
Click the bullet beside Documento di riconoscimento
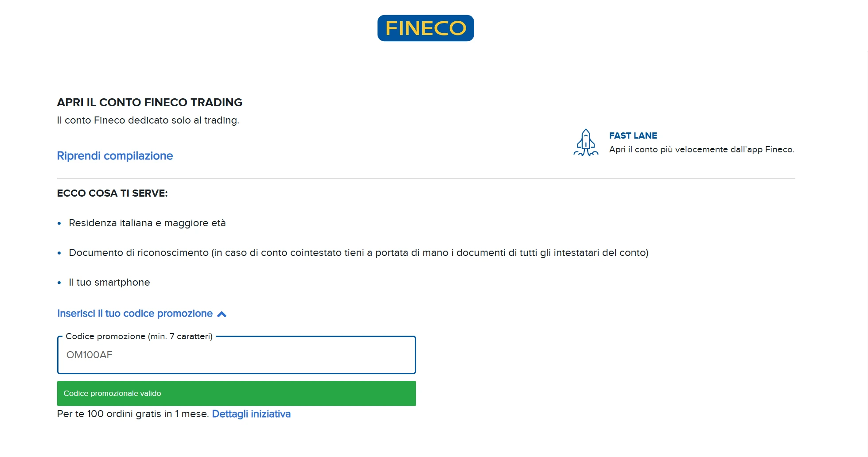click(59, 253)
